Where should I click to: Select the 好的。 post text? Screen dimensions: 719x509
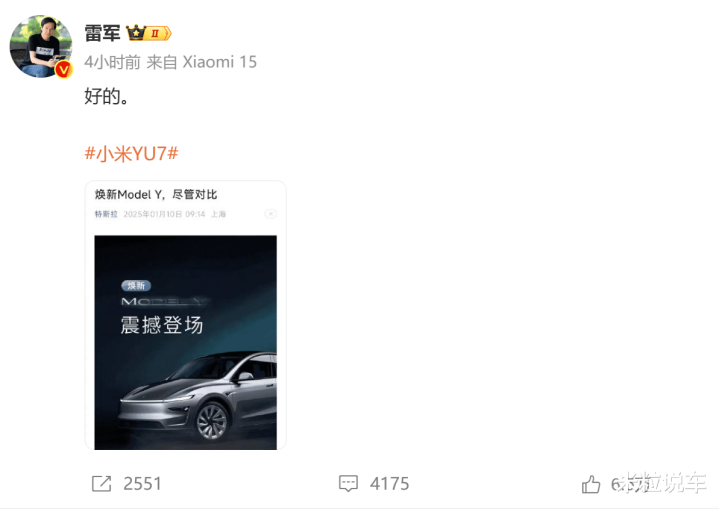(106, 96)
